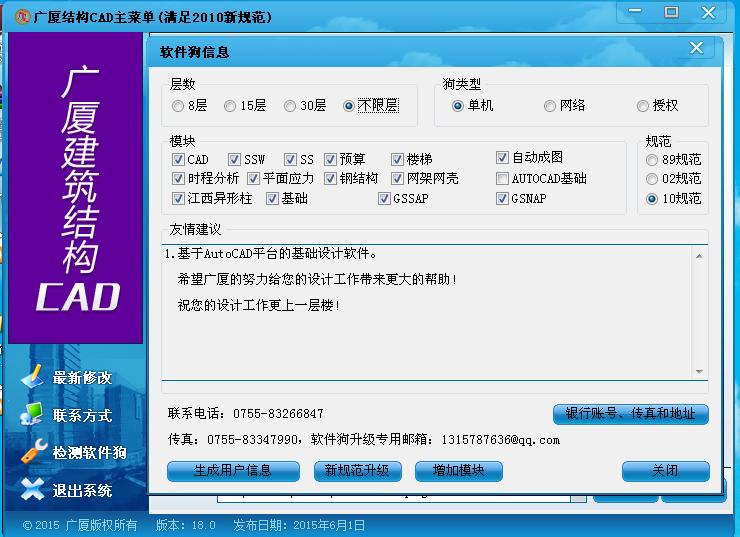The width and height of the screenshot is (740, 537).
Task: Click the 联系方式 computer icon
Action: point(32,414)
